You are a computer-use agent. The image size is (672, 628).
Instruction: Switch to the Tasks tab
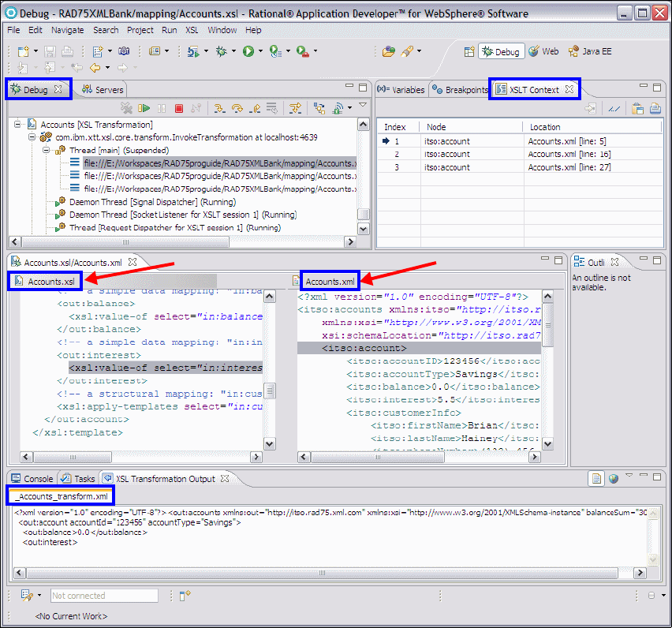(x=77, y=478)
